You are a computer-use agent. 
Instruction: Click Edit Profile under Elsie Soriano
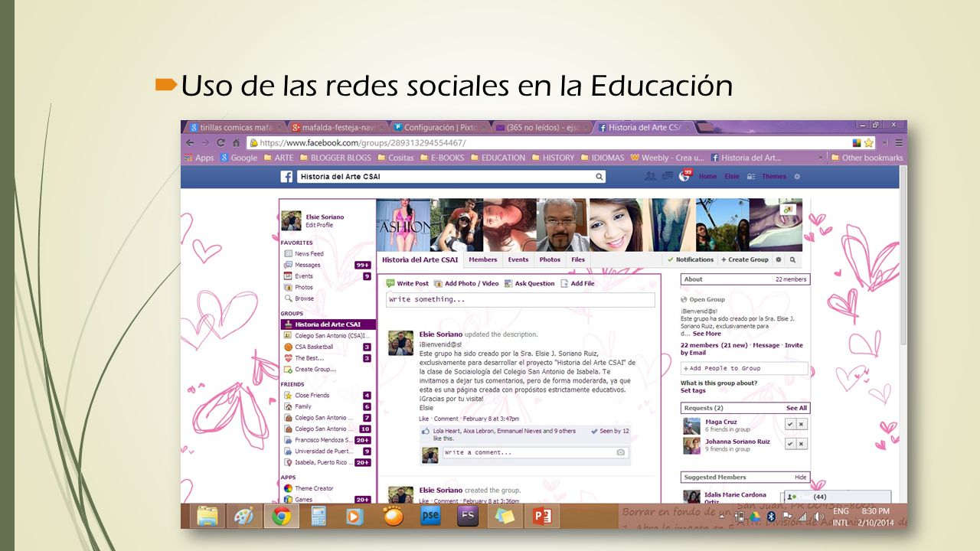(319, 225)
